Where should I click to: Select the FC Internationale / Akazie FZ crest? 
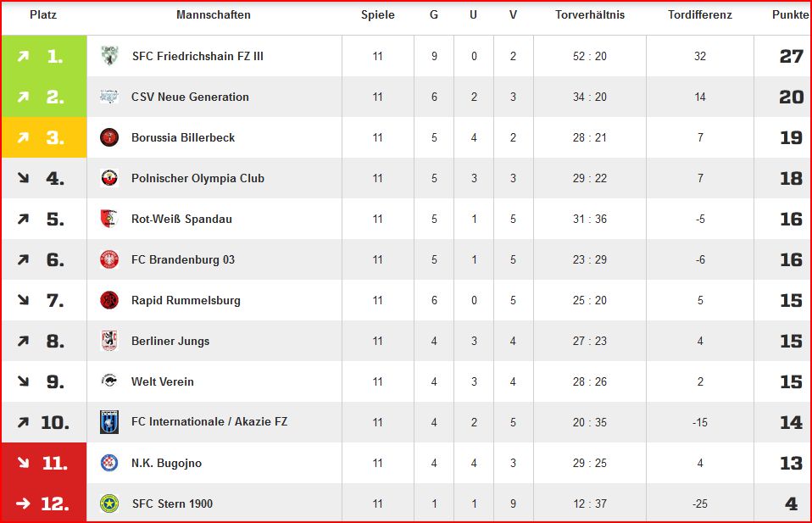click(109, 422)
